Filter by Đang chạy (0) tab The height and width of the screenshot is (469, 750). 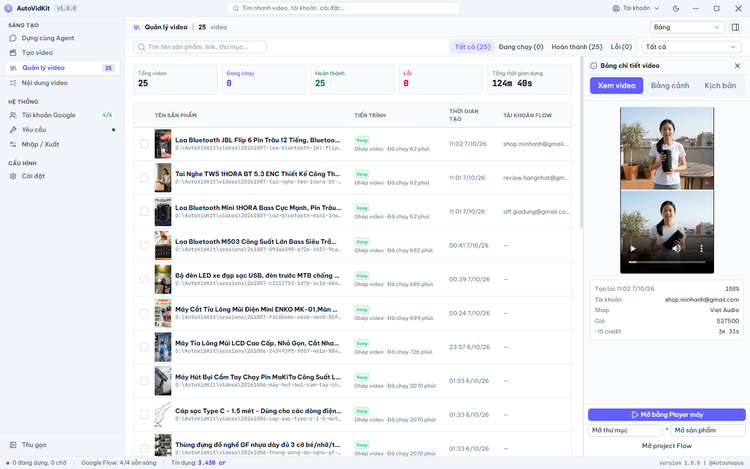tap(521, 47)
